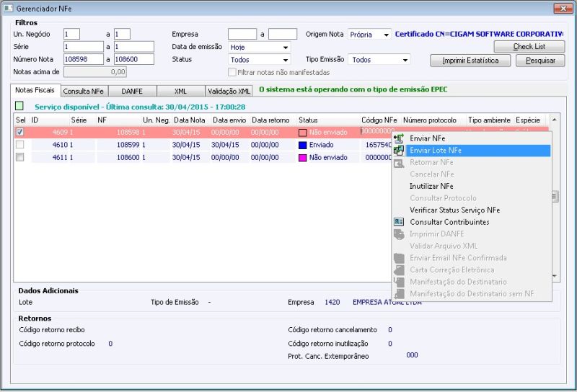Click the first Série input field
The height and width of the screenshot is (392, 577).
coord(84,47)
